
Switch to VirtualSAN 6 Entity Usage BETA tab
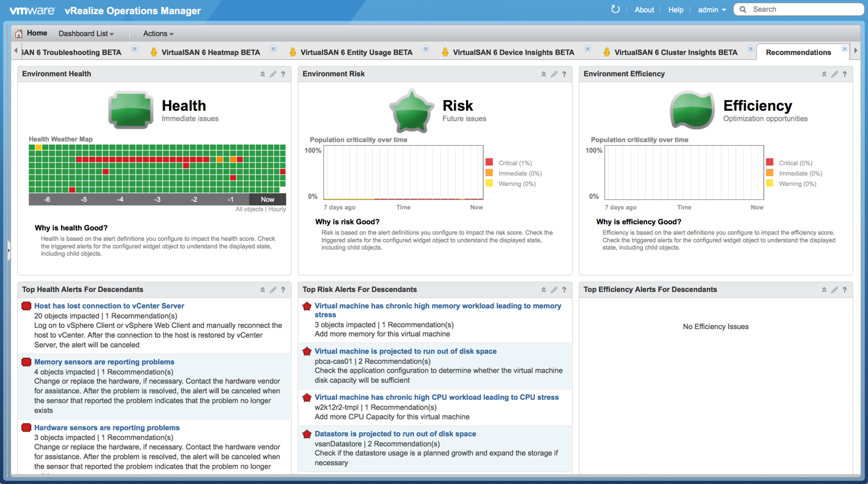356,52
